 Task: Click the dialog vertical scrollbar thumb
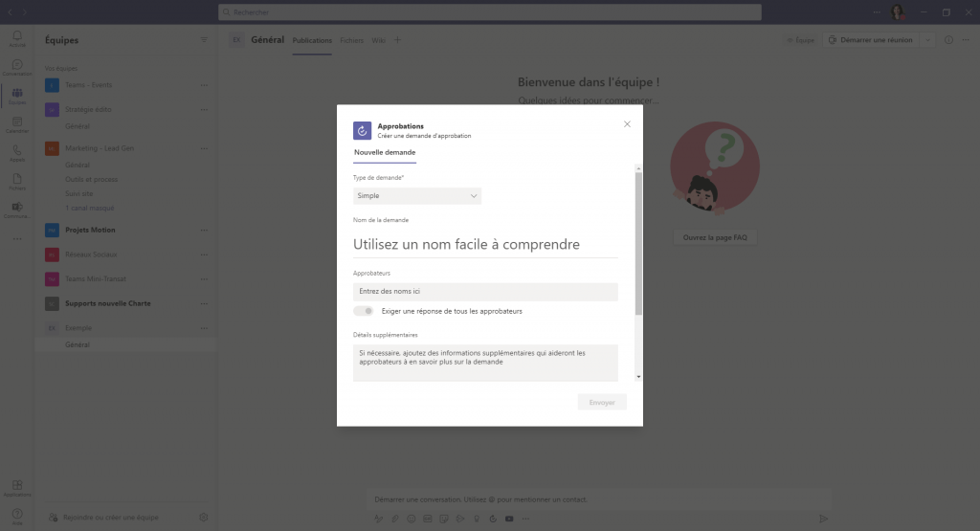638,244
